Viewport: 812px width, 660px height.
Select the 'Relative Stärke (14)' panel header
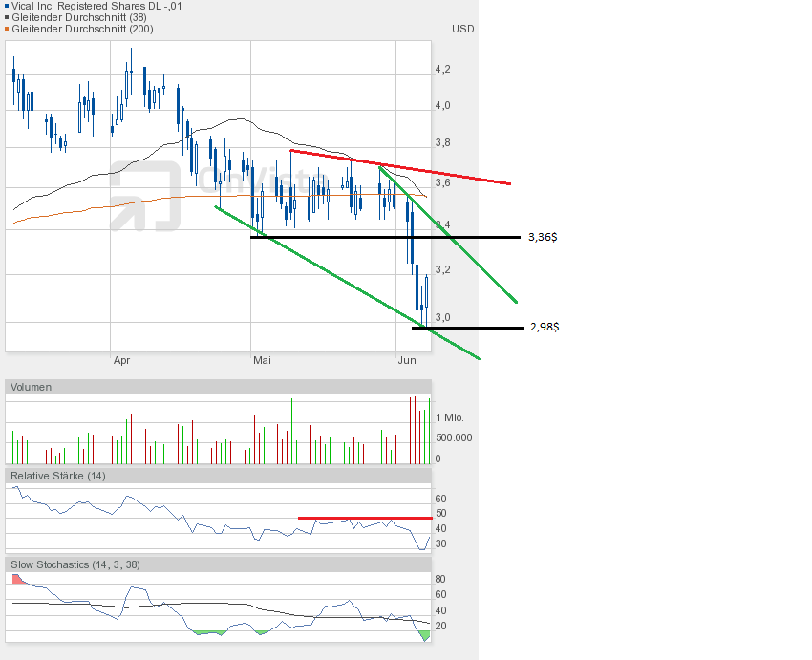(x=55, y=475)
